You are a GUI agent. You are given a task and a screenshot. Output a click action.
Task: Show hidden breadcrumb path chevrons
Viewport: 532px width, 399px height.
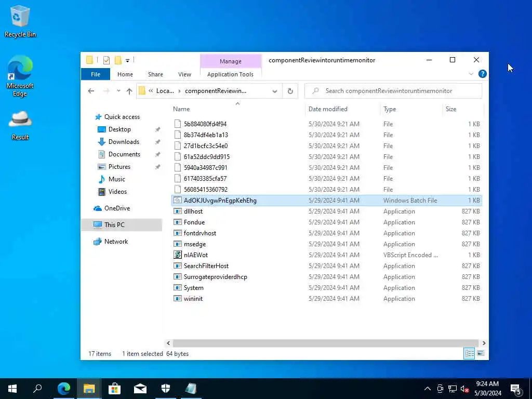point(151,91)
